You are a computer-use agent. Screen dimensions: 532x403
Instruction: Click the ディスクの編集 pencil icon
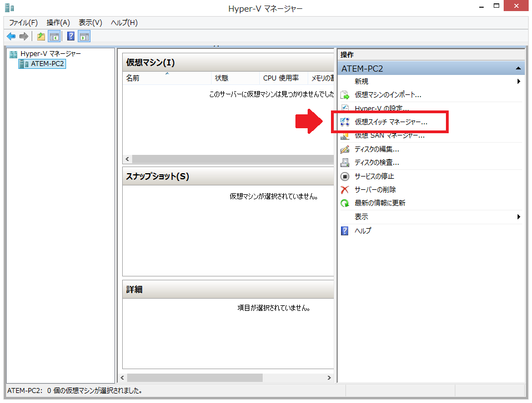pos(345,149)
